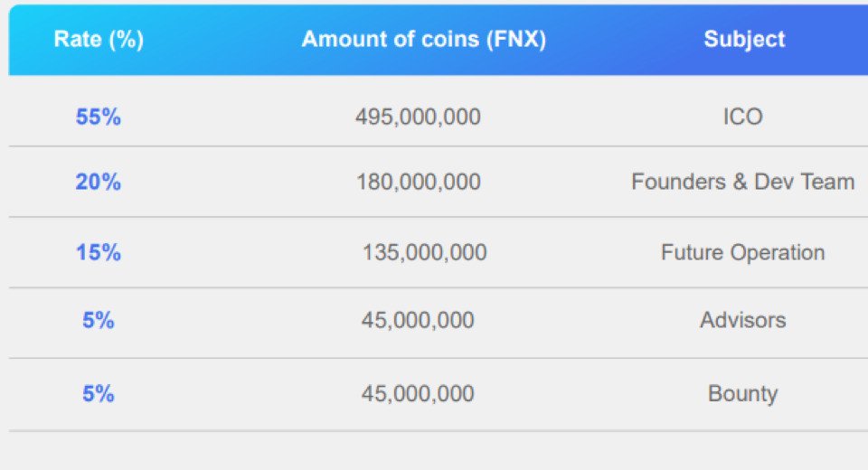Click the 5% rate in Bounty row

[98, 393]
